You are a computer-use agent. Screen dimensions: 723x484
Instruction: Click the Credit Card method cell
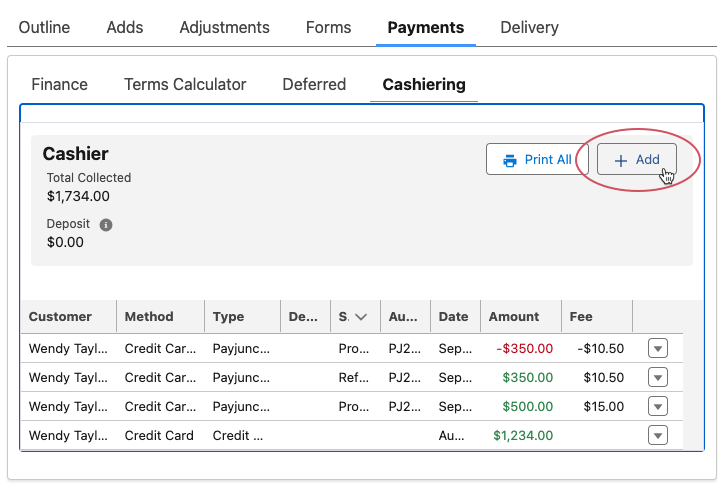point(159,436)
